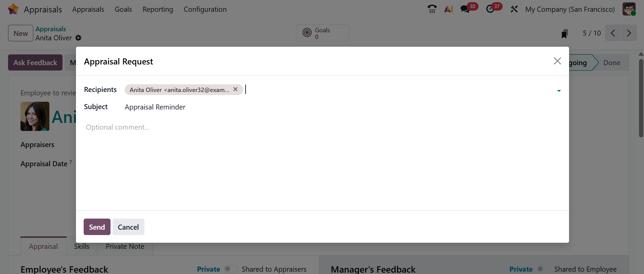Screen dimensions: 644x274
Task: Open the user avatar menu
Action: [x=629, y=9]
